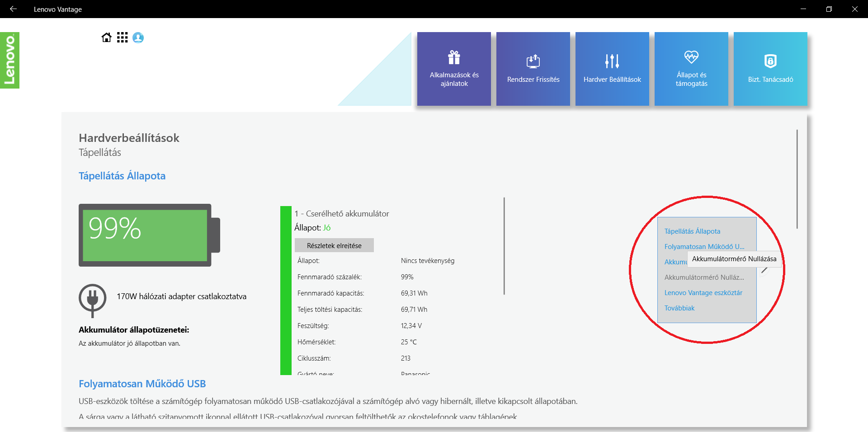Click the power plug adapter icon
This screenshot has width=868, height=432.
click(x=93, y=300)
